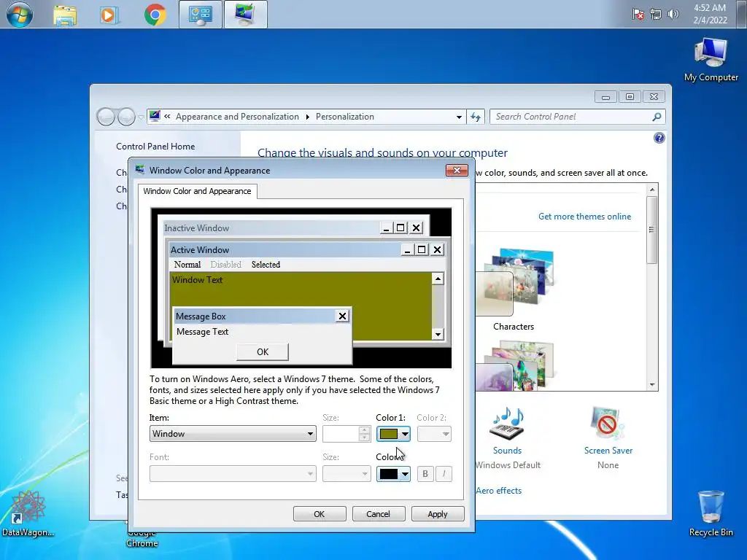The width and height of the screenshot is (747, 560).
Task: Open the Item dropdown showing Window
Action: tap(233, 434)
